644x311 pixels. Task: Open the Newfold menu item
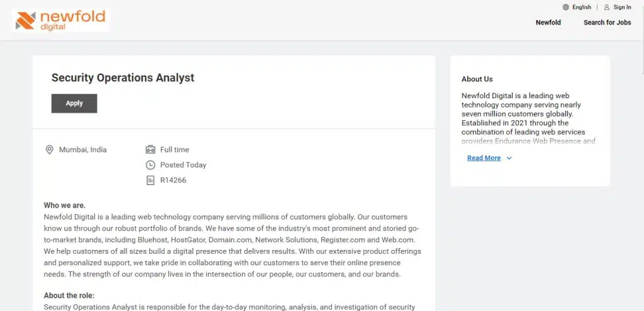pyautogui.click(x=548, y=23)
